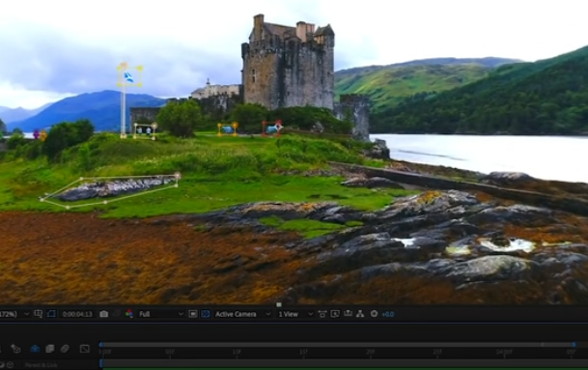The image size is (588, 370).
Task: Click the +0.0 exposure value
Action: [x=388, y=315]
